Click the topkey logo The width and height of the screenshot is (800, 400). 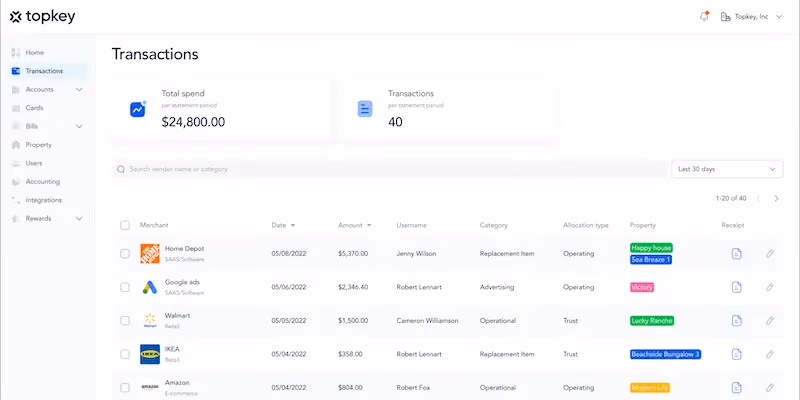point(42,17)
